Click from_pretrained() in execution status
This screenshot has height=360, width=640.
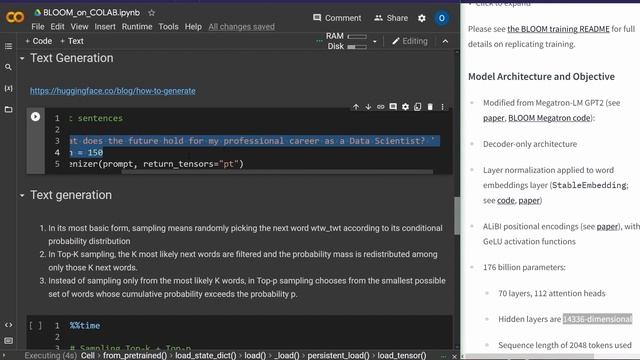point(135,356)
